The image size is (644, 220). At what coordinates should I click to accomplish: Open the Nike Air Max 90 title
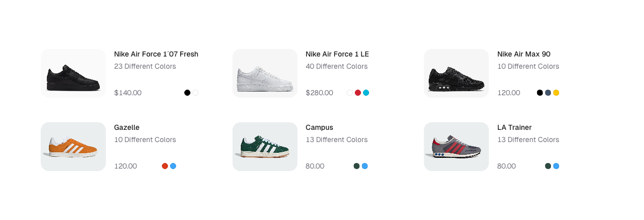pos(523,54)
